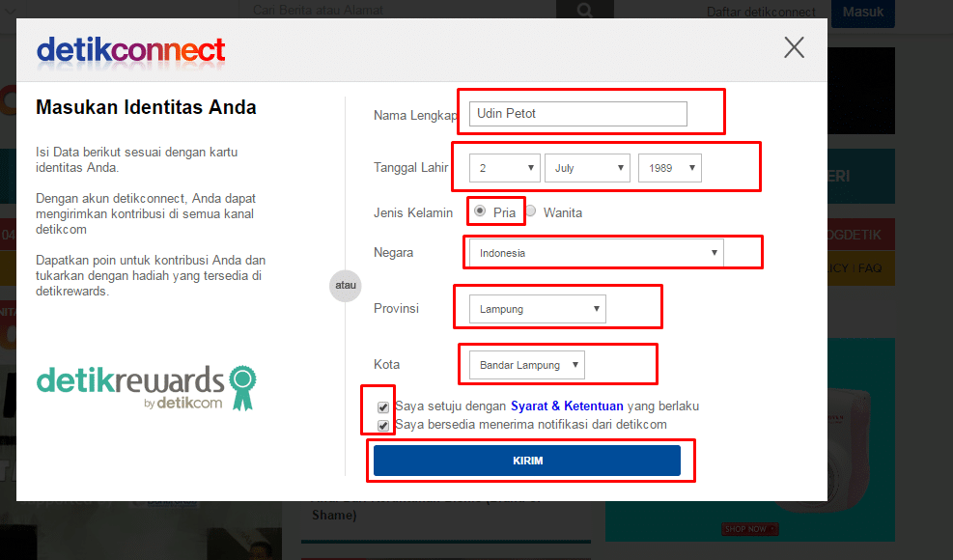
Task: Click the KIRIM submit button
Action: pyautogui.click(x=527, y=461)
